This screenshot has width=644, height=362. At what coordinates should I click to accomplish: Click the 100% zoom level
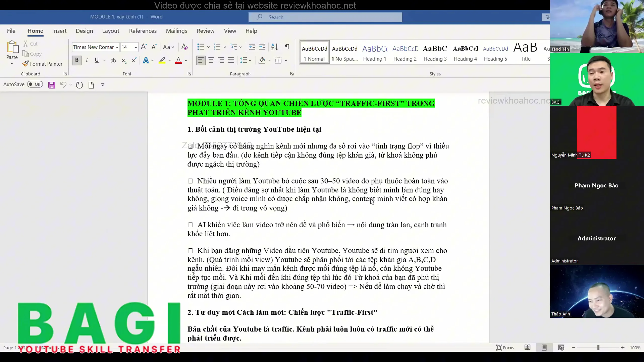pyautogui.click(x=635, y=348)
